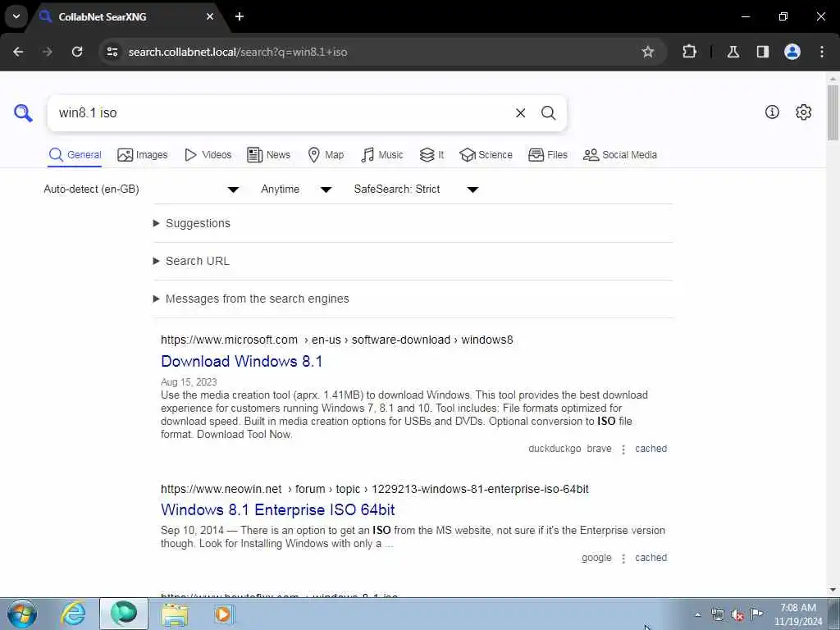The height and width of the screenshot is (630, 840).
Task: Open more options for Microsoft result
Action: point(623,450)
